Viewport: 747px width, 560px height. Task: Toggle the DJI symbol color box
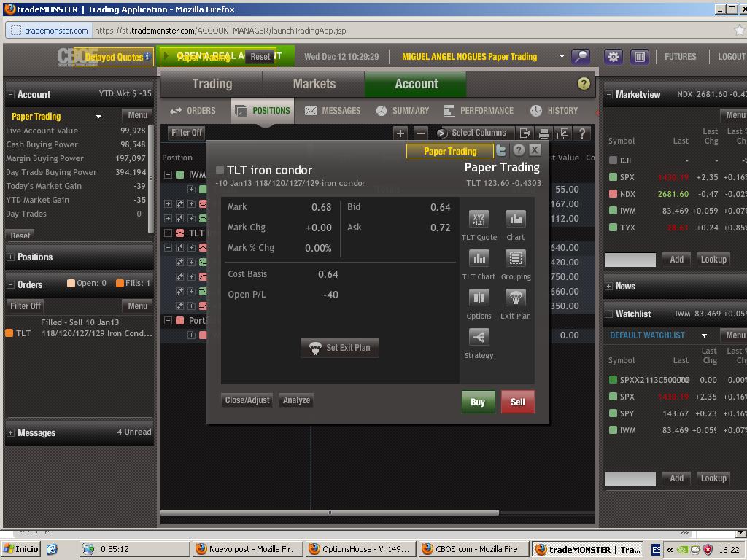tap(613, 160)
